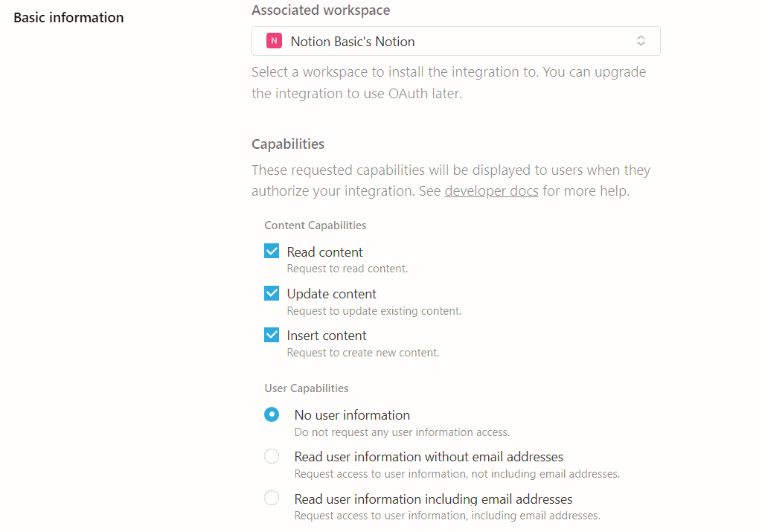Uncheck the Read content checkbox

coord(272,251)
